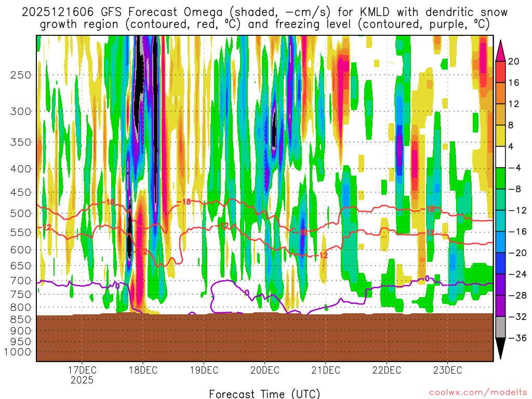
Task: Click the 21DEC date label
Action: pos(326,370)
